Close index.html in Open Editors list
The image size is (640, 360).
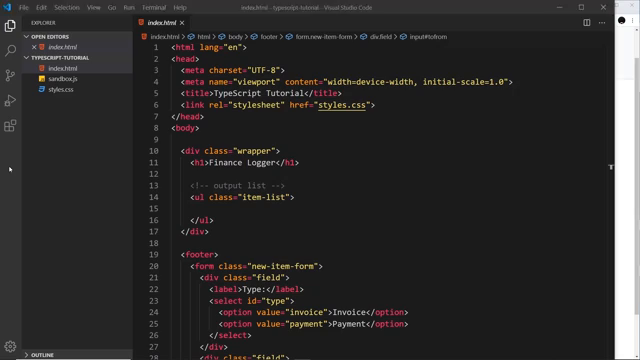click(x=34, y=47)
